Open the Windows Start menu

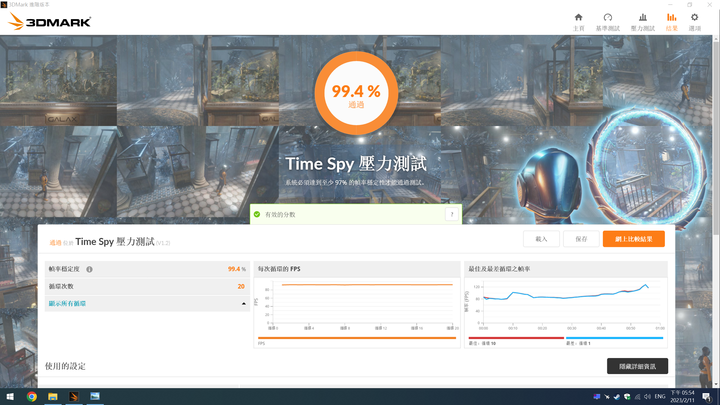click(x=10, y=396)
